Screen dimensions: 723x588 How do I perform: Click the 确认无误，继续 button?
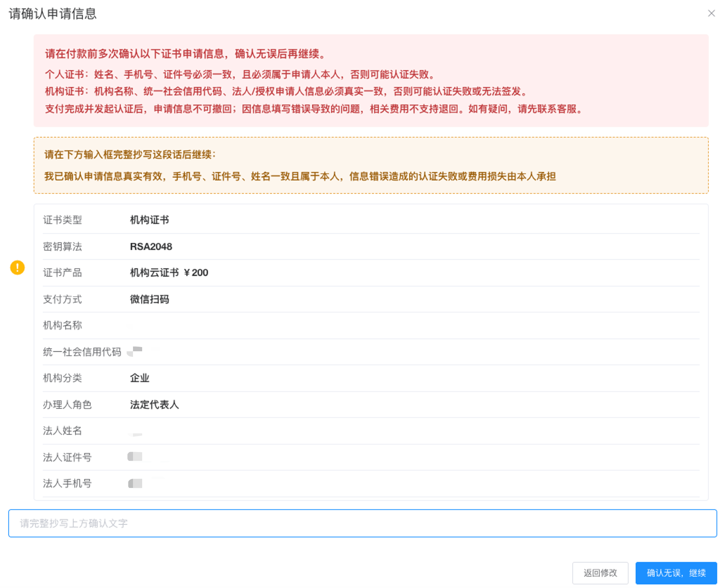pyautogui.click(x=676, y=573)
